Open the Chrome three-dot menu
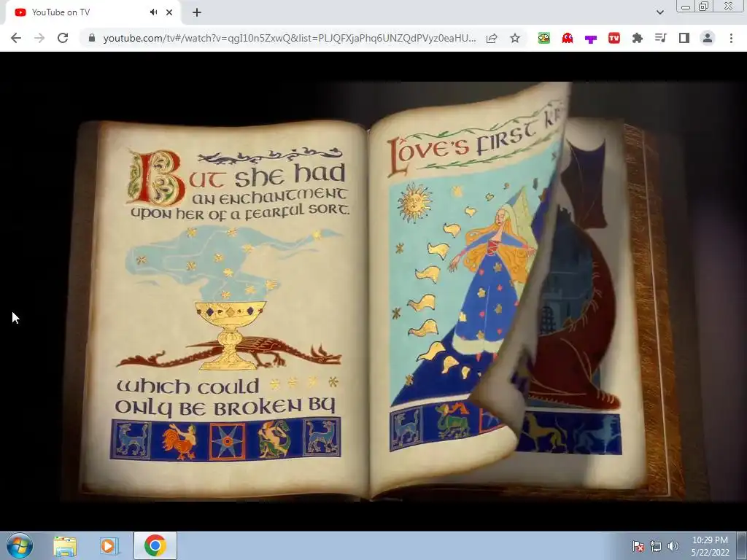Viewport: 747px width, 560px height. pos(731,38)
